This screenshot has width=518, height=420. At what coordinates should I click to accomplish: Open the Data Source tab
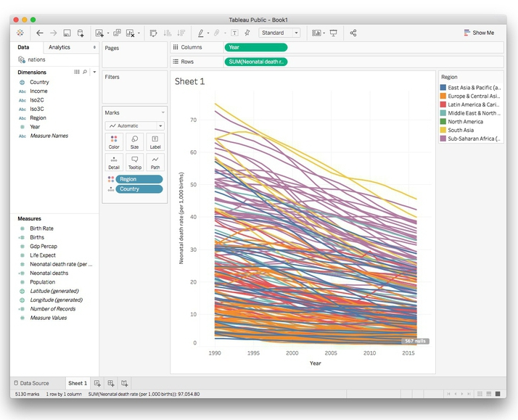tap(31, 383)
